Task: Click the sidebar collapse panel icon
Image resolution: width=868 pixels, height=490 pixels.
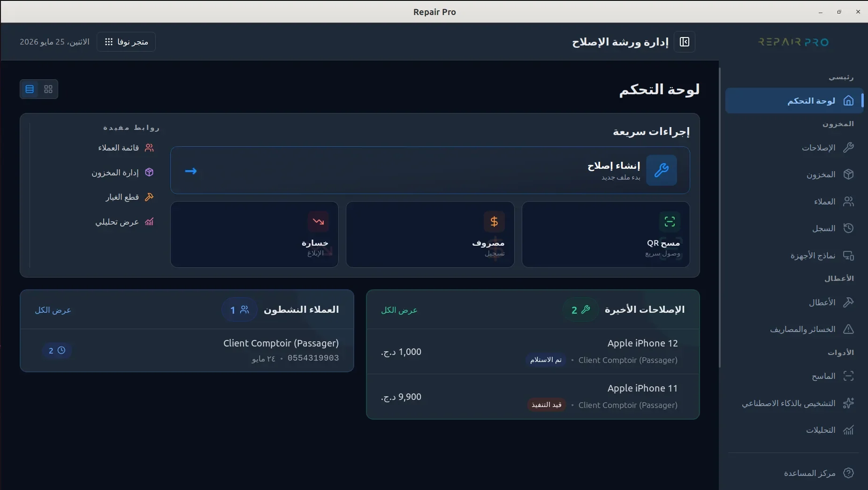Action: tap(685, 42)
